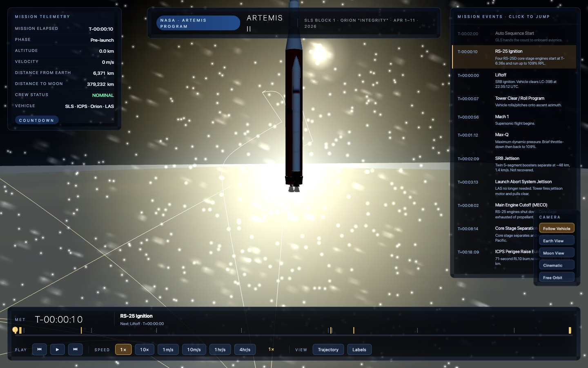Screen dimensions: 588x368
Task: Click the altitude reading "0.0 km"
Action: (107, 51)
